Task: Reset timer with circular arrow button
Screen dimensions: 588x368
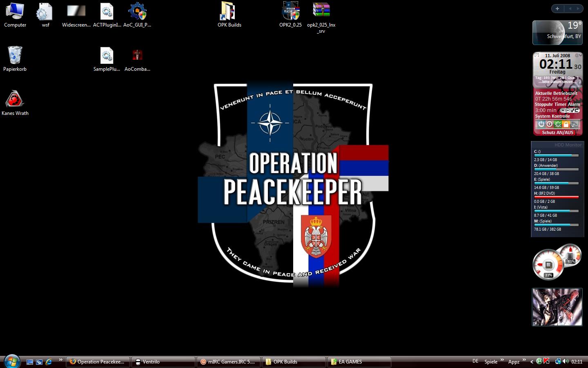Action: (577, 110)
